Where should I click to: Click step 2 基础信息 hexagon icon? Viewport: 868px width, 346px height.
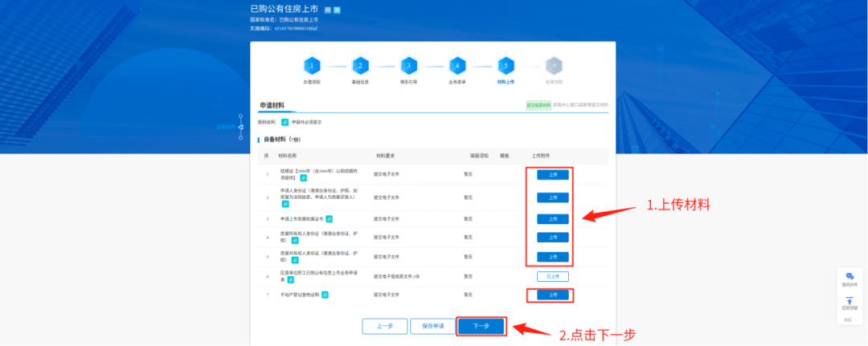[x=360, y=66]
